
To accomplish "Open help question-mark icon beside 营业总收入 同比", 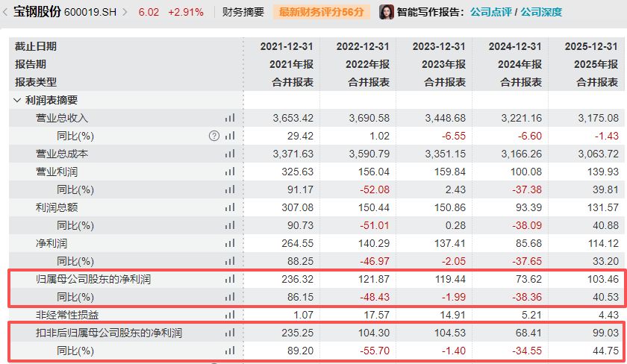I will (214, 136).
